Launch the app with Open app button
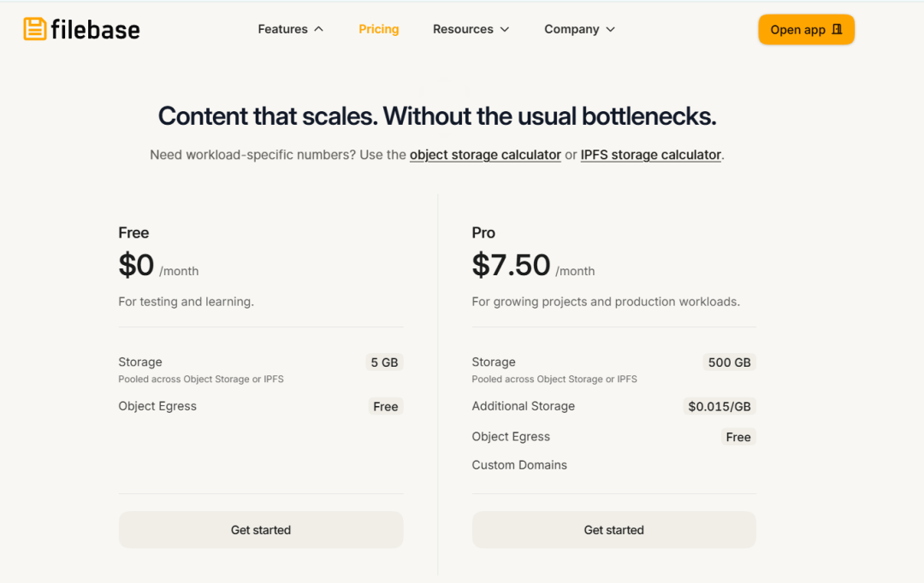 (806, 29)
